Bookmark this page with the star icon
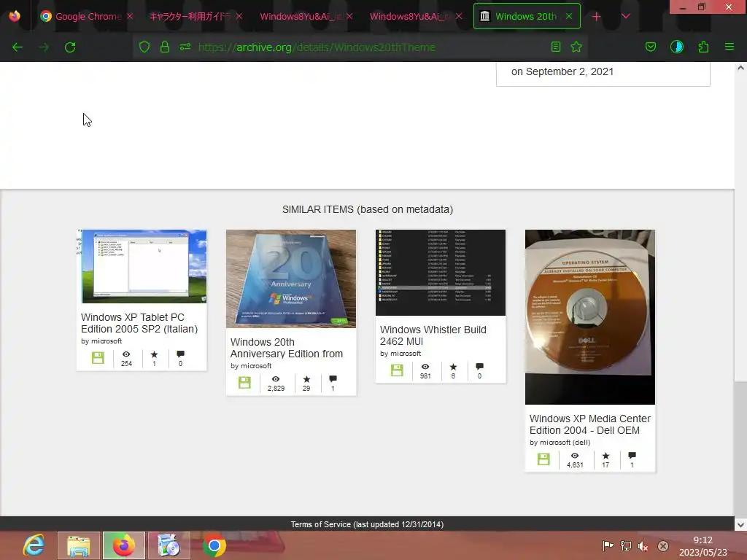Screen dimensions: 747x560 [x=576, y=47]
